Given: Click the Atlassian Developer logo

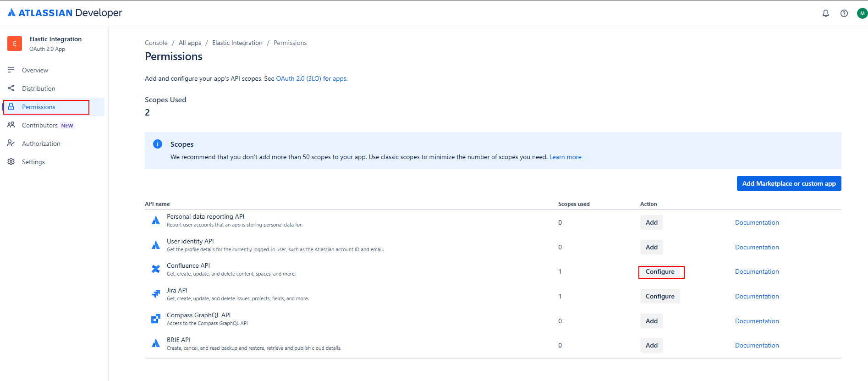Looking at the screenshot, I should pyautogui.click(x=65, y=13).
